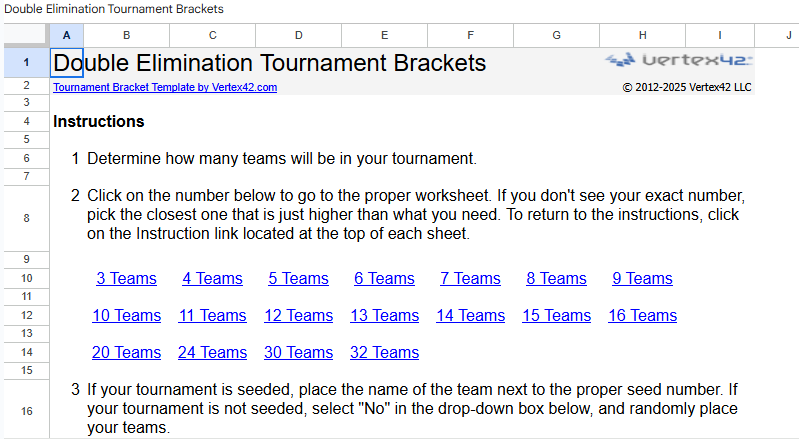This screenshot has width=799, height=439.
Task: Open the 10 Teams worksheet link
Action: (126, 316)
